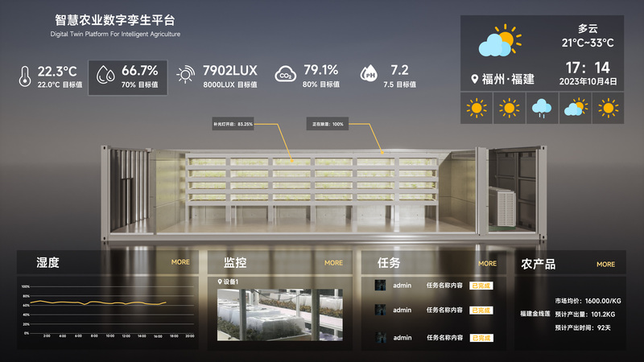Show MORE tasks in the 任务 panel
The width and height of the screenshot is (644, 362).
tap(487, 263)
